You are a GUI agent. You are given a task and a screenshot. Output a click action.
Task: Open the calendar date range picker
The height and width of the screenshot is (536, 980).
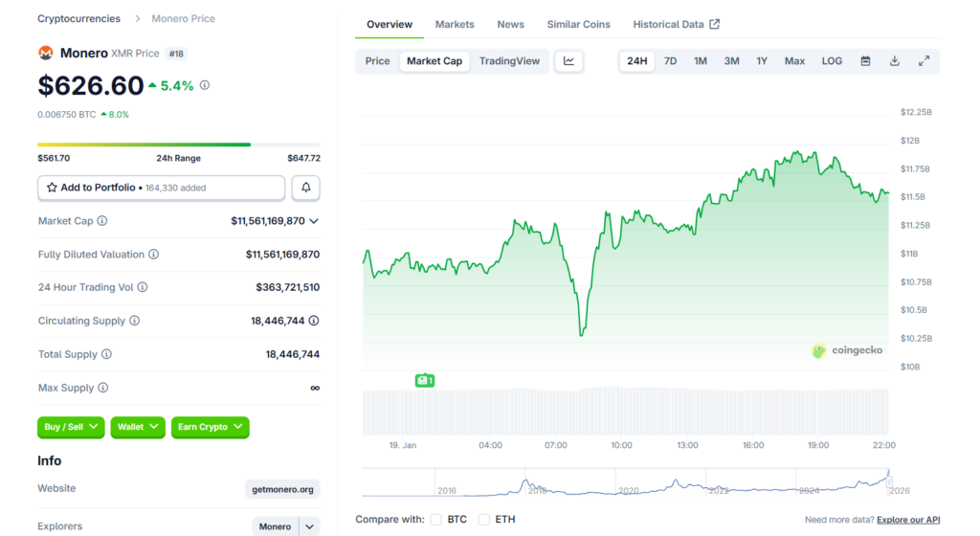point(865,61)
